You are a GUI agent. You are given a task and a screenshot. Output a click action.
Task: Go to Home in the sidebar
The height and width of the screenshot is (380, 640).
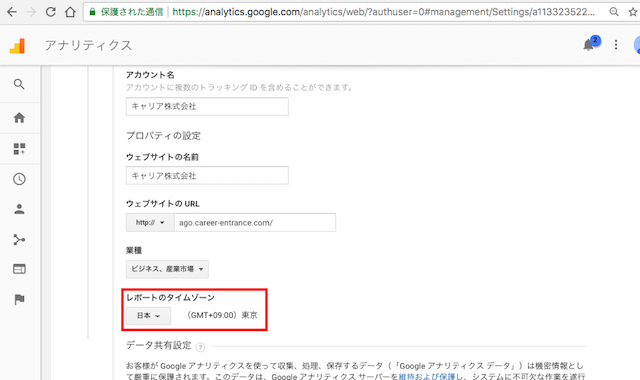(x=19, y=118)
